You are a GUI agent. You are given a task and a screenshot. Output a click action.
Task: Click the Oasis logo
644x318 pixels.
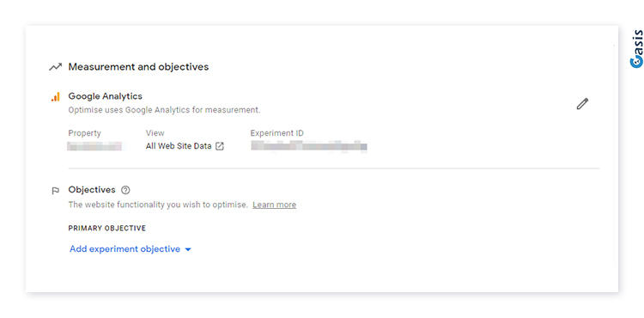point(636,48)
